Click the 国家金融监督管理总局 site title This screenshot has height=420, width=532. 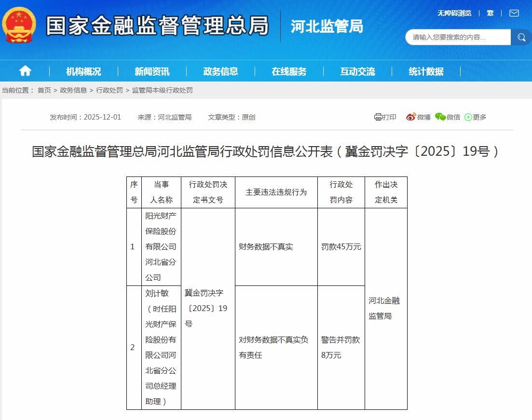(157, 26)
